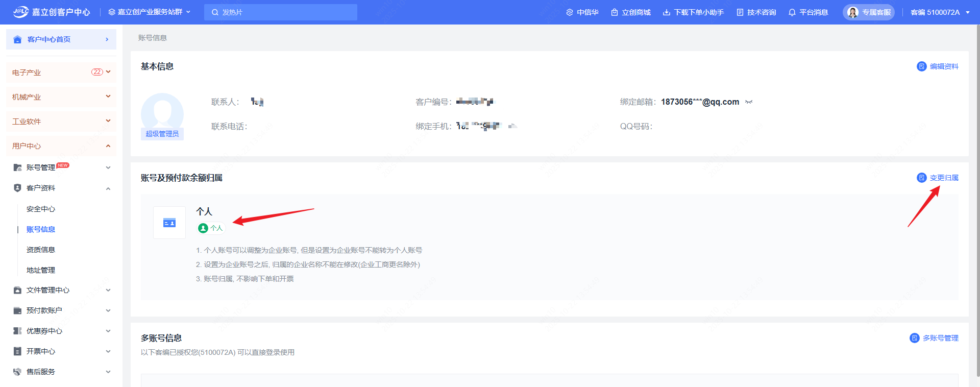Click the email 1873056***@qq.com
Viewport: 980px width, 387px height.
pos(700,102)
